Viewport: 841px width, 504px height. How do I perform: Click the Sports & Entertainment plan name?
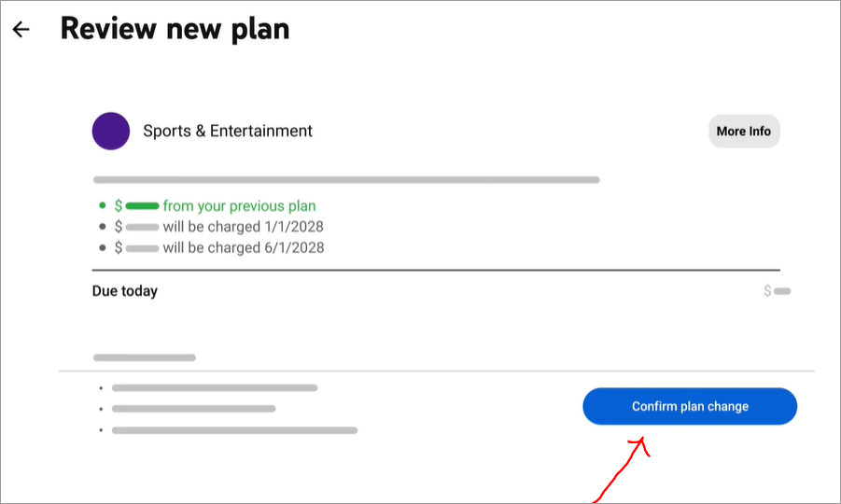pyautogui.click(x=228, y=131)
